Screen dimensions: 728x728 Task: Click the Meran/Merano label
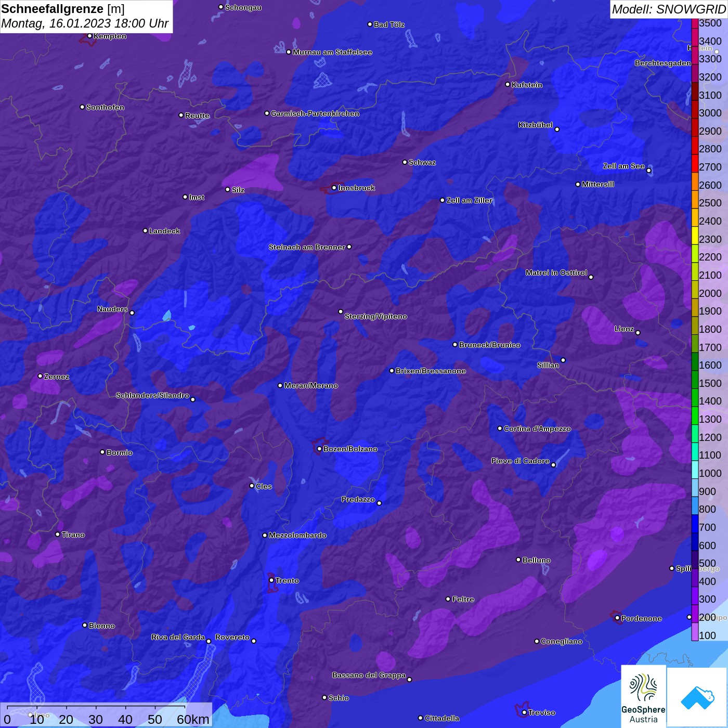click(x=311, y=385)
